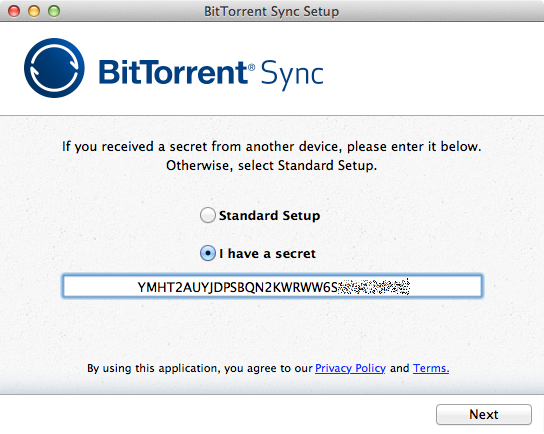Image resolution: width=544 pixels, height=434 pixels.
Task: Click into the secret key input field
Action: point(272,286)
